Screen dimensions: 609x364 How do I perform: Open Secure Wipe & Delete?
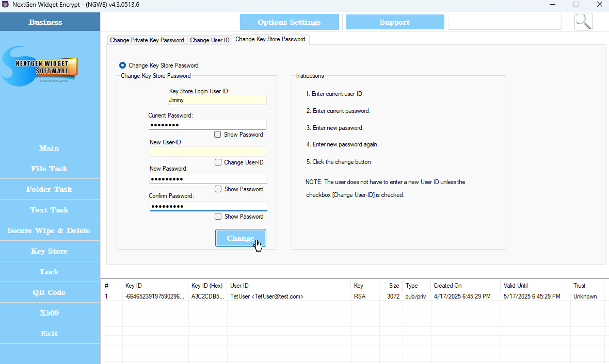click(50, 230)
